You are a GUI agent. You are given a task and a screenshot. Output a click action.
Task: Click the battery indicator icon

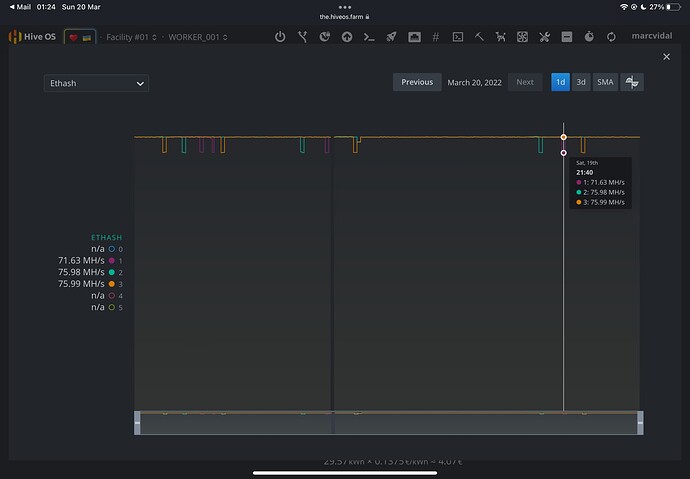coord(674,7)
